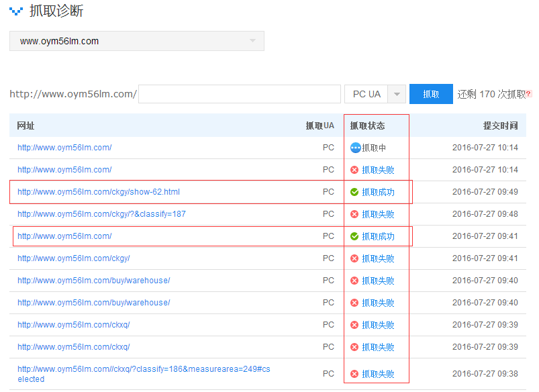Image resolution: width=539 pixels, height=392 pixels.
Task: Select the PC UA combo box field
Action: coord(366,95)
